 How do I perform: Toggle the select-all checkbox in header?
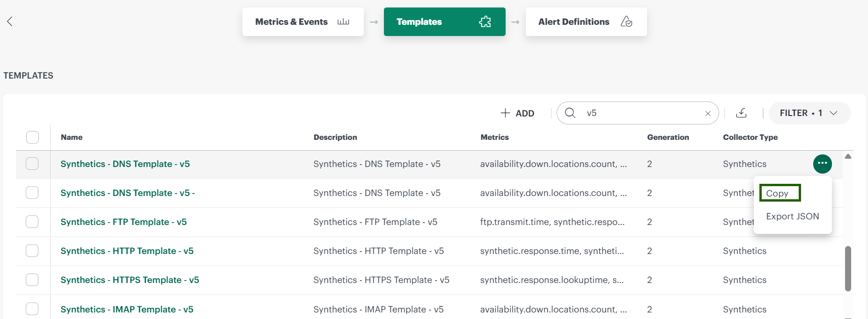[32, 137]
